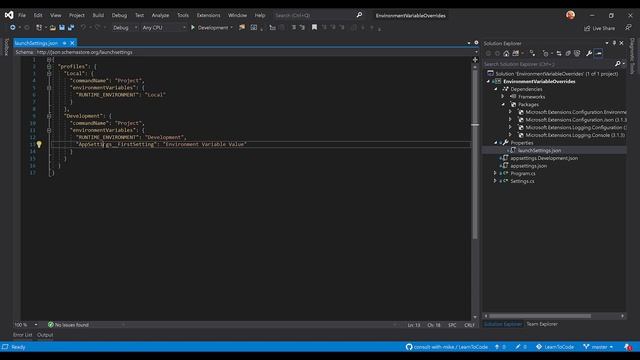
Task: Click the Live Share button
Action: coord(599,28)
